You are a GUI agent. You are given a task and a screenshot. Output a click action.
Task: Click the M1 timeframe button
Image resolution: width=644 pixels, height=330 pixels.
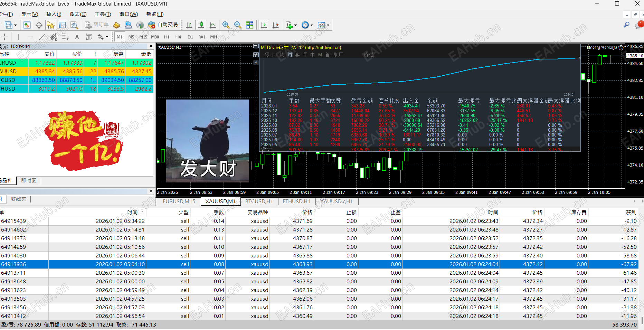point(120,37)
